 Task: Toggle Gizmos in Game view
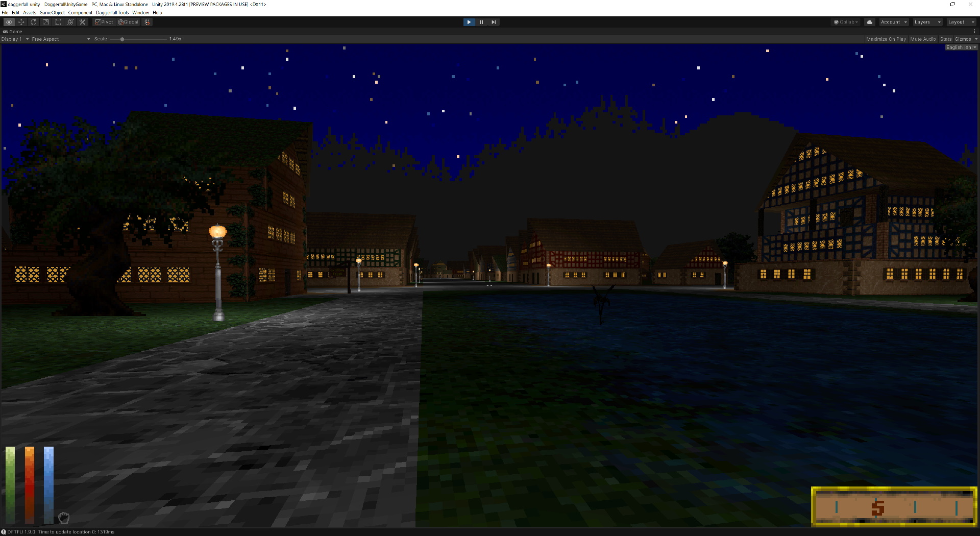(x=963, y=39)
